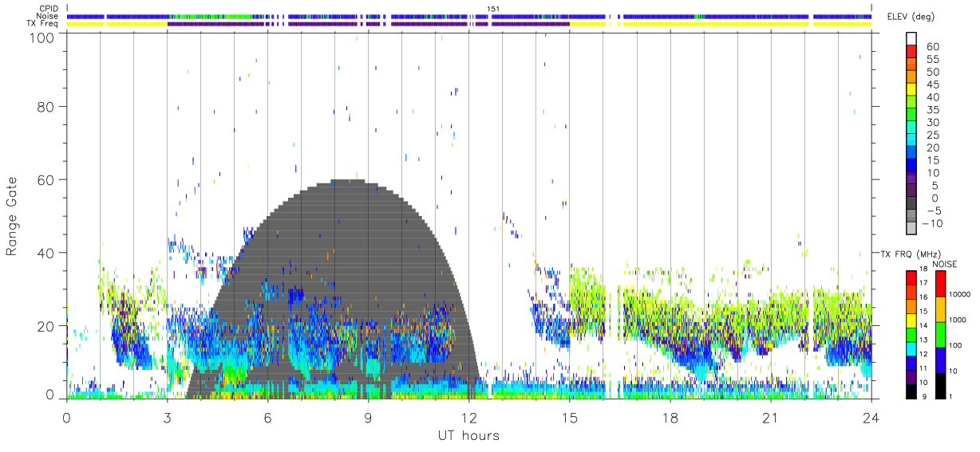Click the green 13-14 TX FRQ band
This screenshot has width=980, height=452.
tap(911, 333)
